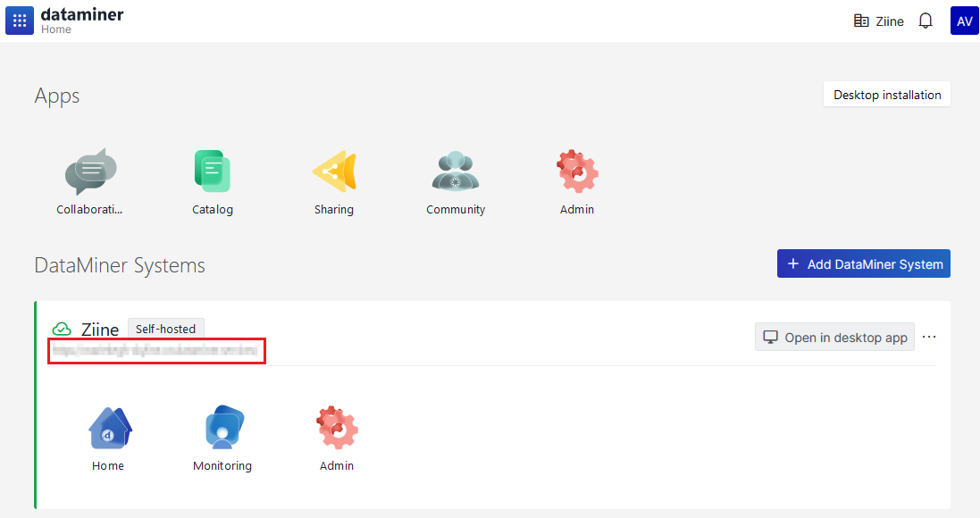Click the Ziine system name heading

click(x=100, y=330)
